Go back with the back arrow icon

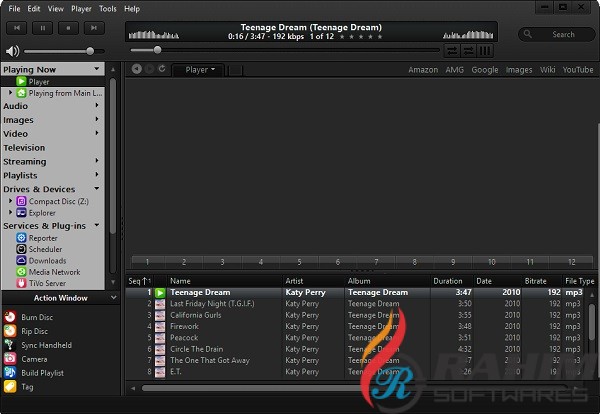click(x=137, y=69)
